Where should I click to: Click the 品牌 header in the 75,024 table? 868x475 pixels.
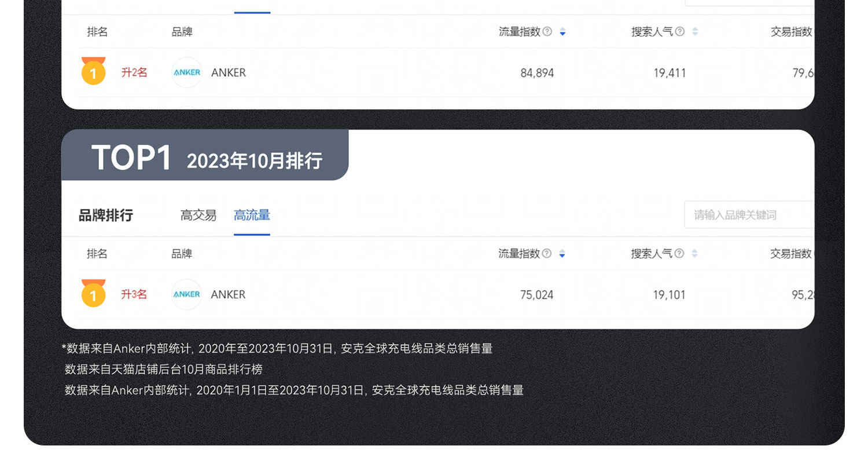pos(182,254)
